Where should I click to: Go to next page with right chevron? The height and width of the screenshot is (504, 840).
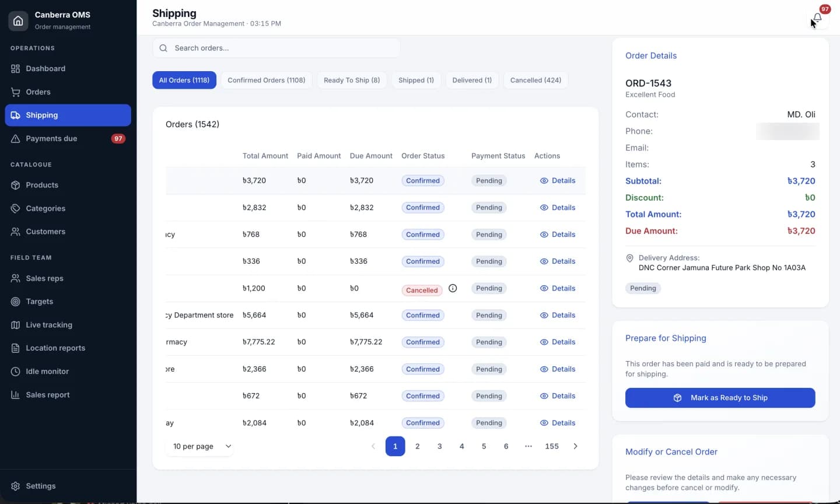[575, 446]
